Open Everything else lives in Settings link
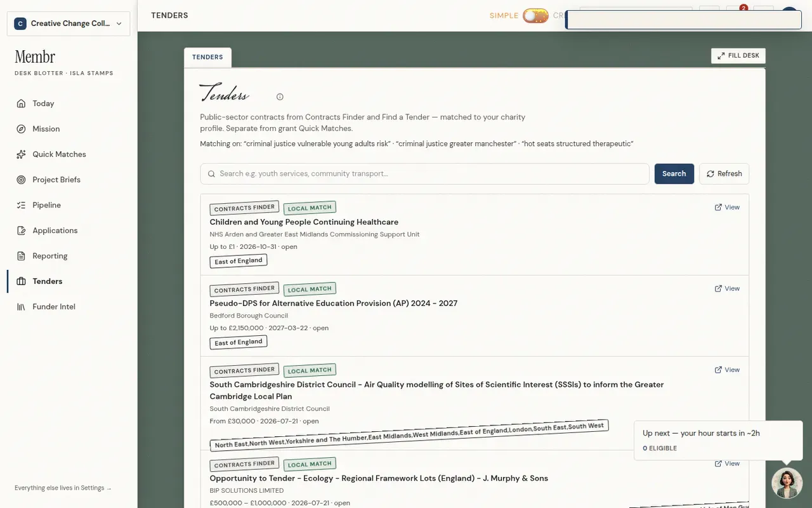Image resolution: width=812 pixels, height=508 pixels. coord(63,488)
